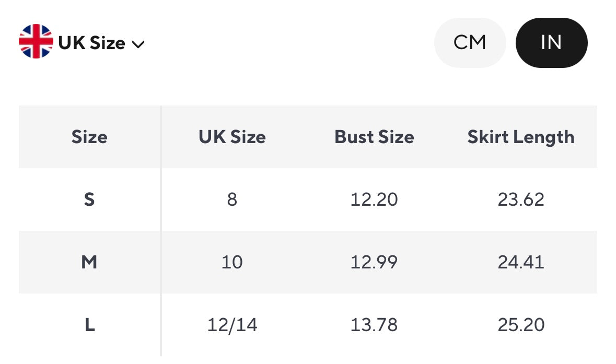Viewport: 616px width, 364px height.
Task: Click the Size column header
Action: pos(89,137)
